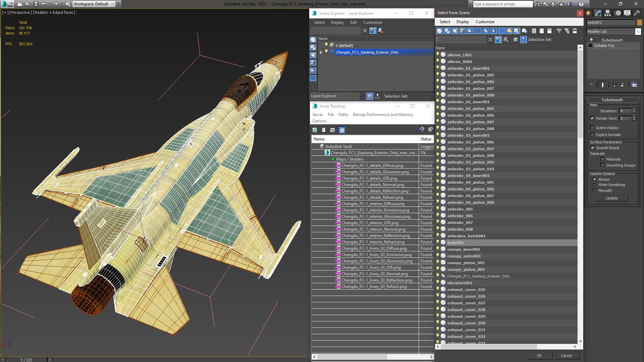This screenshot has width=644, height=362.
Task: Open the Create command panel tab
Action: tap(588, 13)
